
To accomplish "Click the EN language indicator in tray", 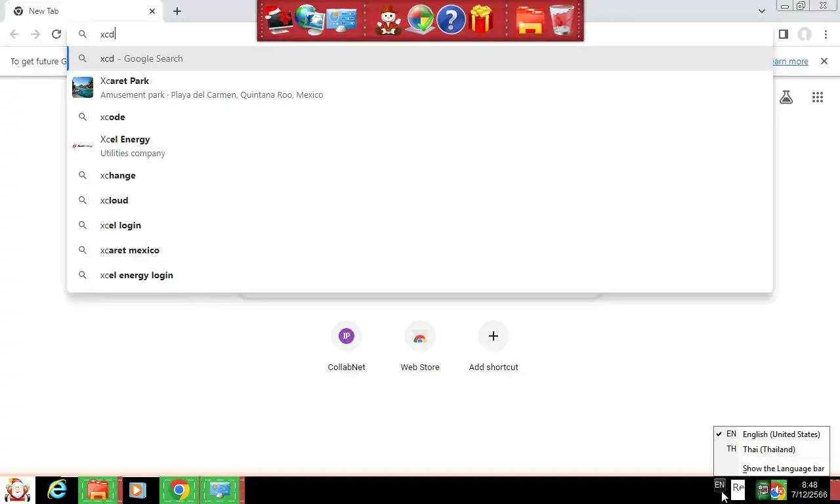I will [719, 485].
